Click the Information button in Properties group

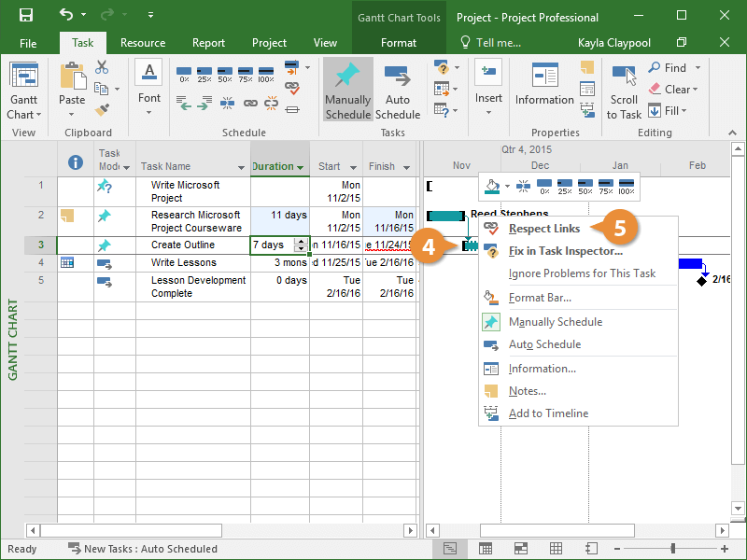544,86
